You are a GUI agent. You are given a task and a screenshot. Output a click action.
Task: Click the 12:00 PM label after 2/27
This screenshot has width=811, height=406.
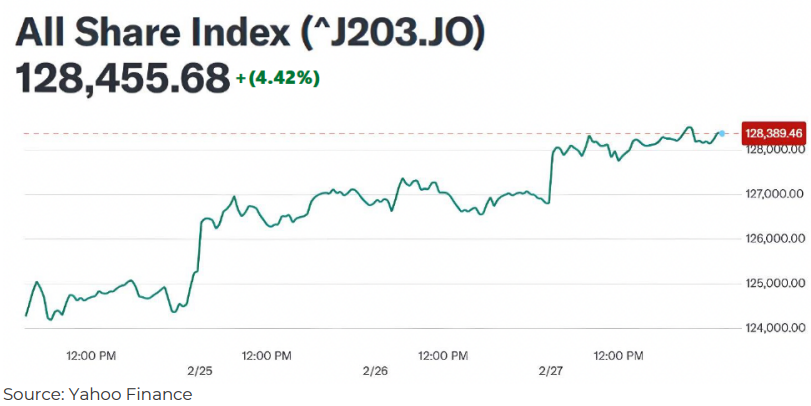click(619, 354)
